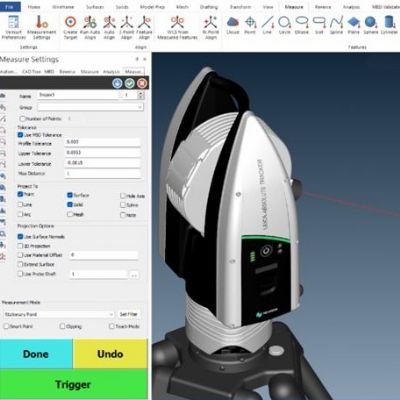Click the Lower Tolerance field
400x400 pixels.
pos(102,163)
